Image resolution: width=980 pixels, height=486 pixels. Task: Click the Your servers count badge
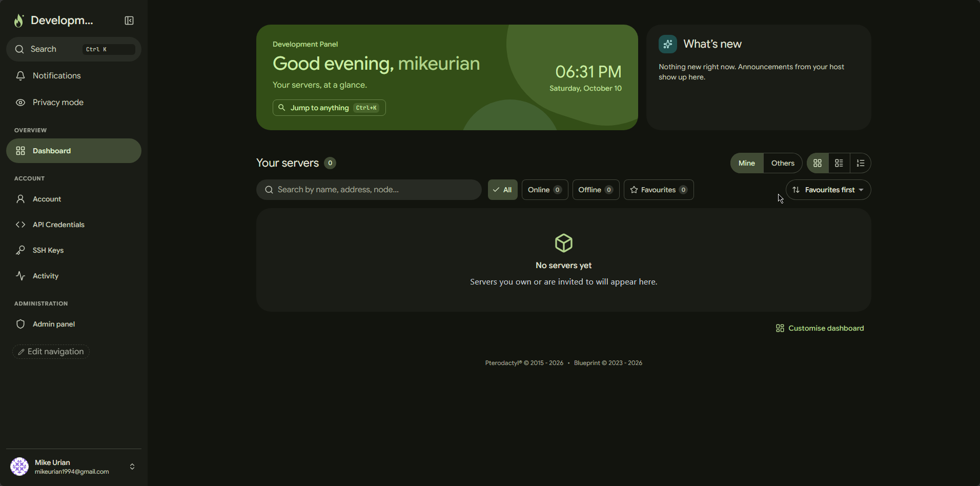point(330,163)
